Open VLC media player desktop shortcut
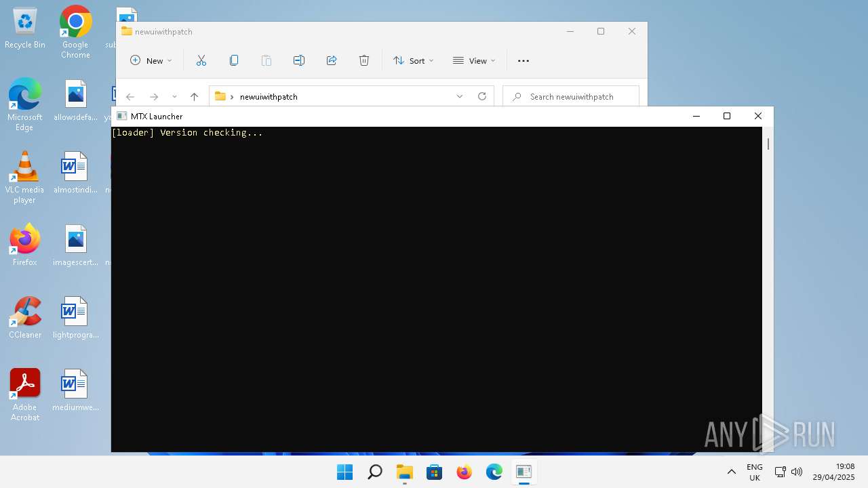The image size is (868, 488). tap(25, 177)
